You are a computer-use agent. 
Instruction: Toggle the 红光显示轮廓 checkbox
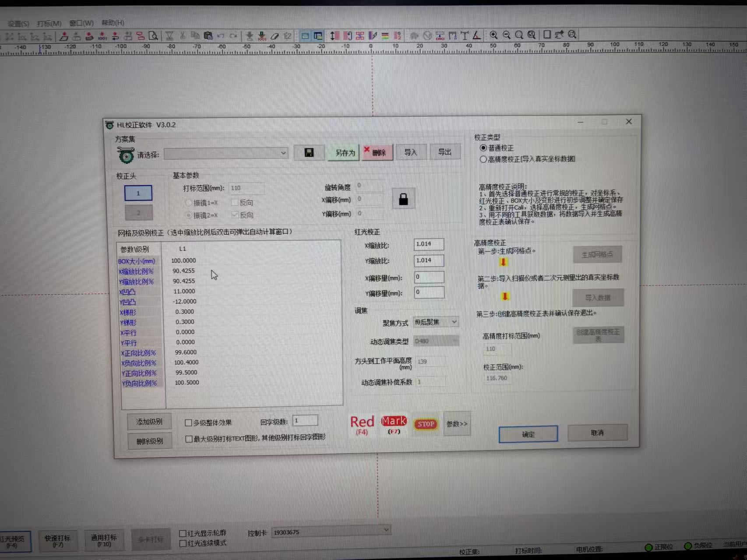[x=183, y=533]
